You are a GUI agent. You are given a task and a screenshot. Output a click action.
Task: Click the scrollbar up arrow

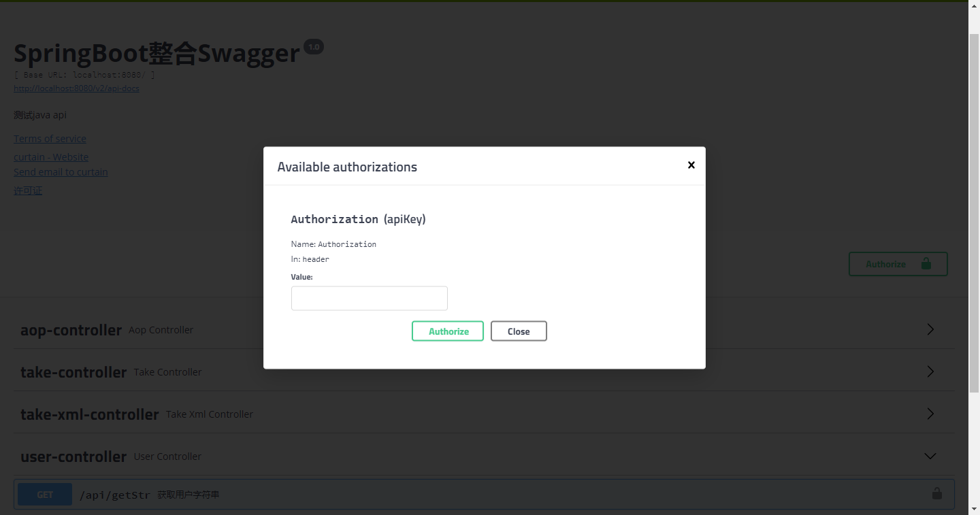click(x=974, y=5)
